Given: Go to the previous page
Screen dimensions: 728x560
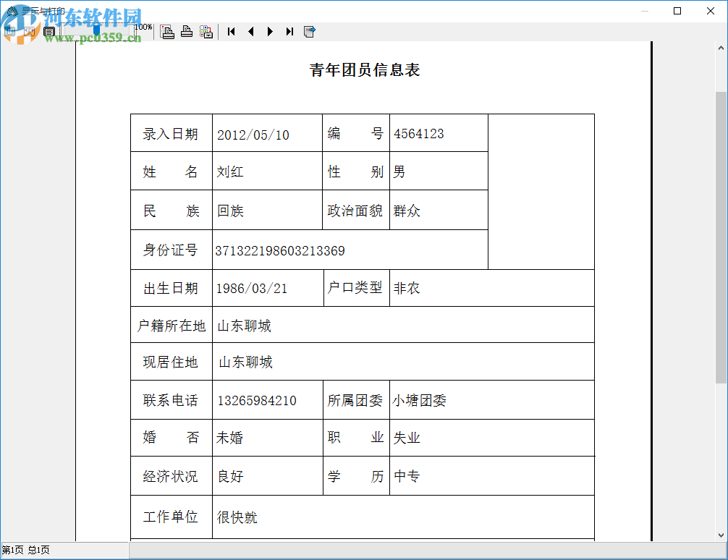Looking at the screenshot, I should [250, 31].
